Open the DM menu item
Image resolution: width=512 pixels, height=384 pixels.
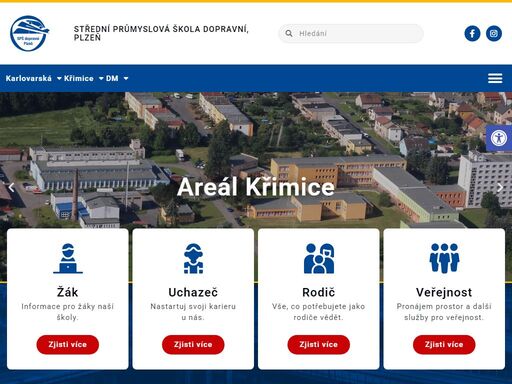tap(112, 78)
